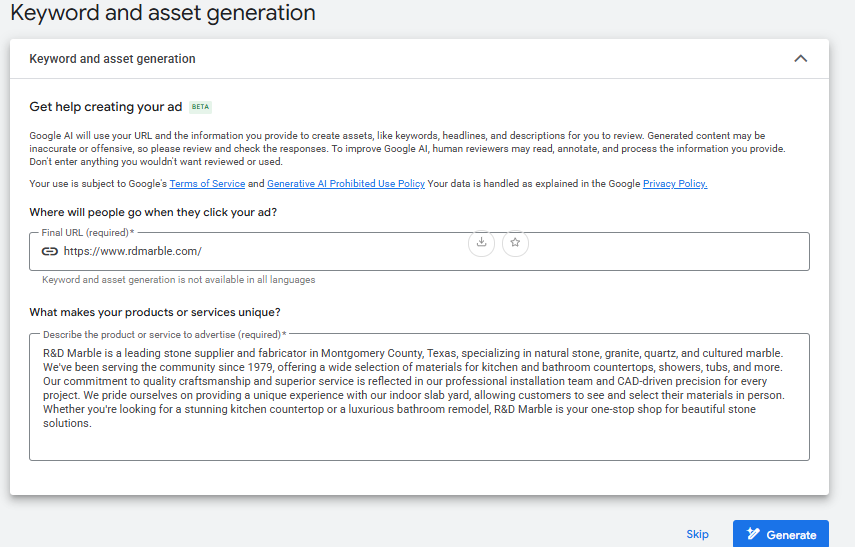Click the product description text area
Image resolution: width=855 pixels, height=547 pixels.
pos(419,397)
